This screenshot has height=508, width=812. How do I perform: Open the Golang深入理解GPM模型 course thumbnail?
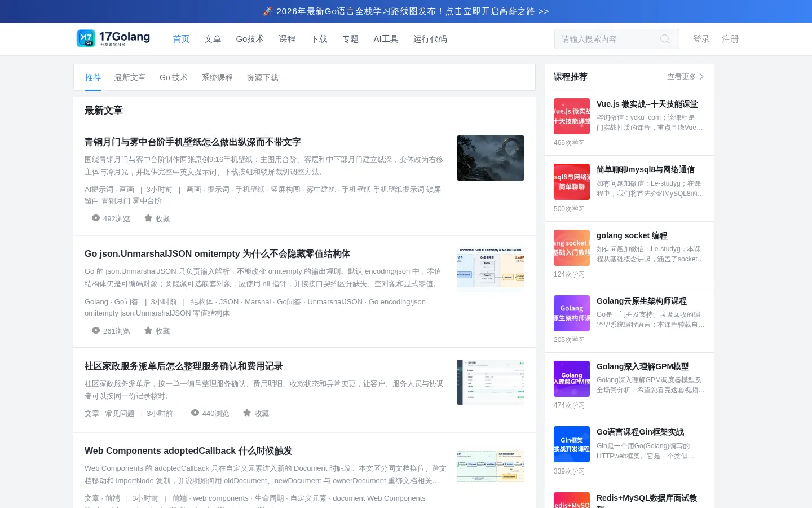click(572, 379)
